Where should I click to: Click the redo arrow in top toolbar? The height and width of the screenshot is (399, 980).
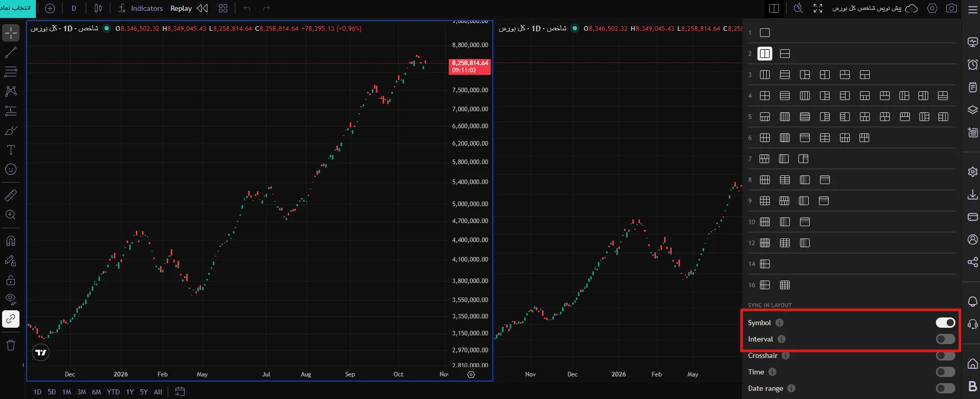[x=266, y=8]
